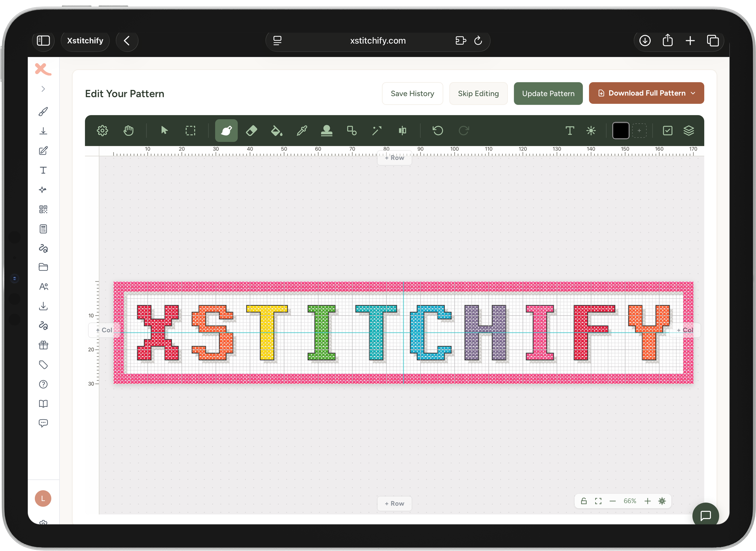Add a row using the top + Row
The height and width of the screenshot is (551, 756).
(394, 158)
